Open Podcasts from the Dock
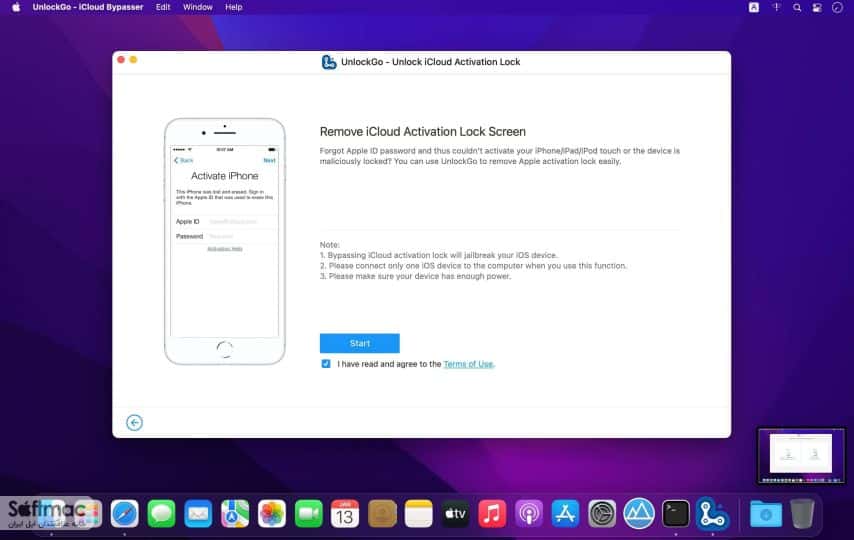854x540 pixels. pyautogui.click(x=529, y=513)
